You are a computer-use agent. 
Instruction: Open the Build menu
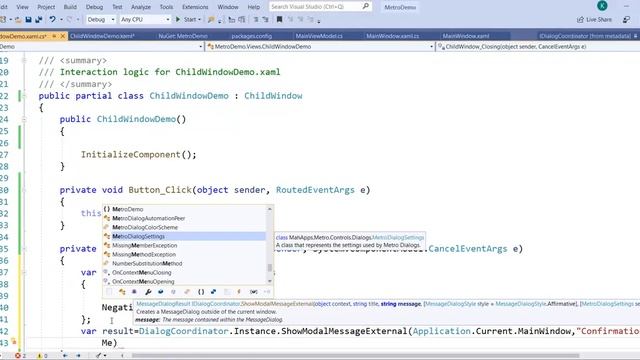tap(70, 7)
